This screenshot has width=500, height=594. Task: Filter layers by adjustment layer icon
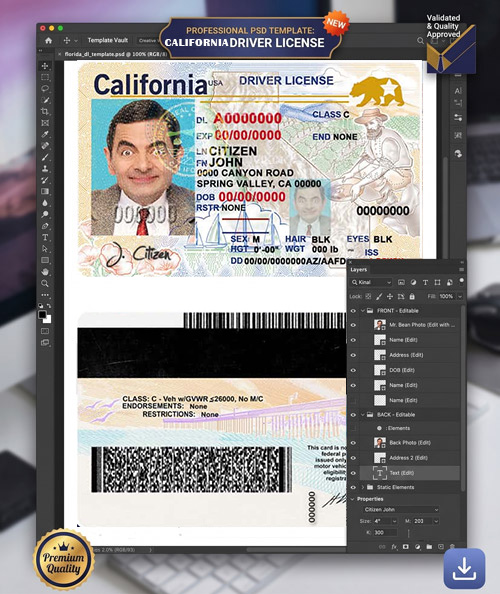click(x=413, y=283)
